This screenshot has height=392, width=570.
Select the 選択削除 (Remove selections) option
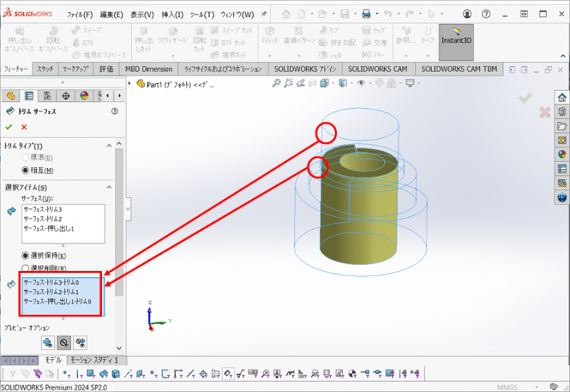25,268
